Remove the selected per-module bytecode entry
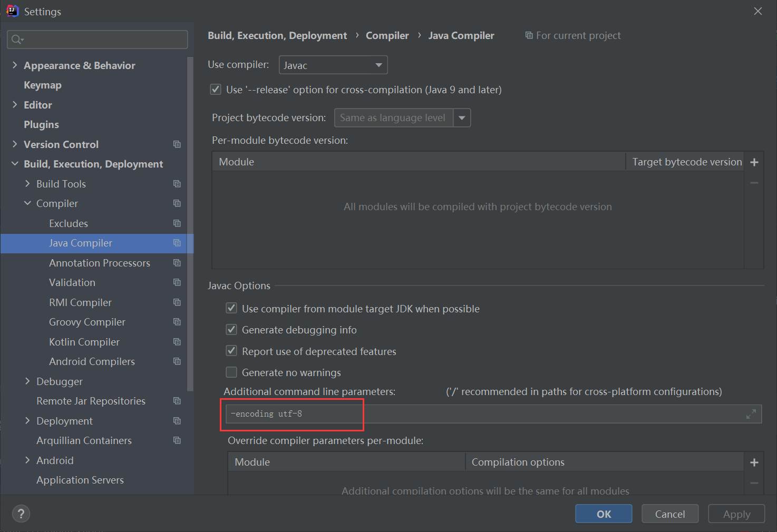777x532 pixels. click(754, 183)
